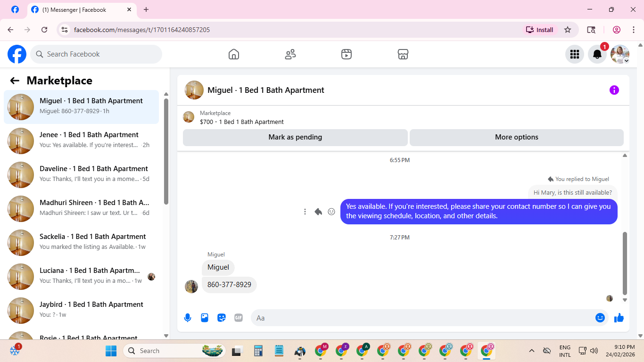Open the Facebook menu grid icon
This screenshot has width=644, height=362.
click(x=575, y=54)
